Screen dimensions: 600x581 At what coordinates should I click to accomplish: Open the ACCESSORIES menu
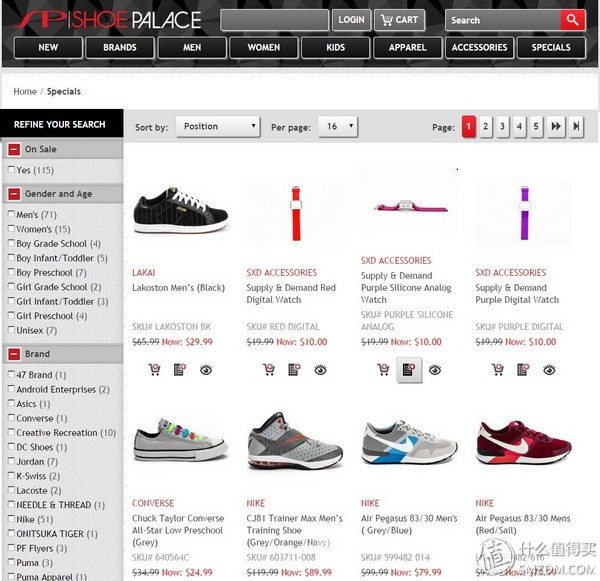[x=479, y=47]
